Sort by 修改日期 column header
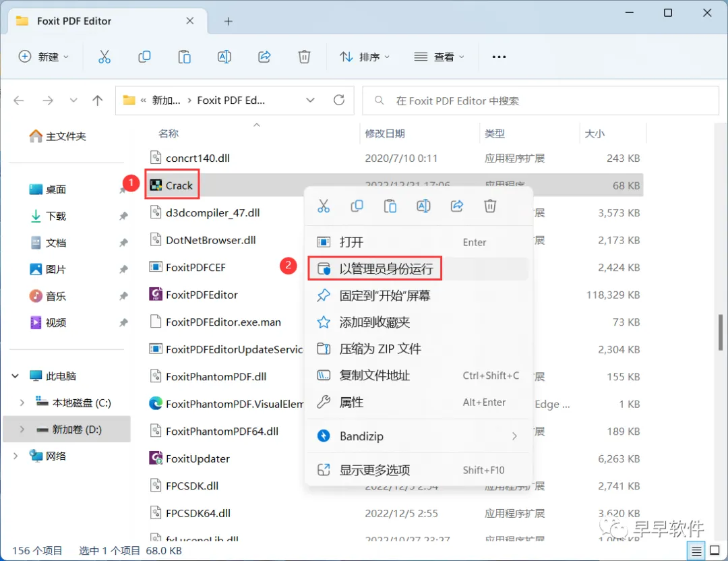 (385, 134)
